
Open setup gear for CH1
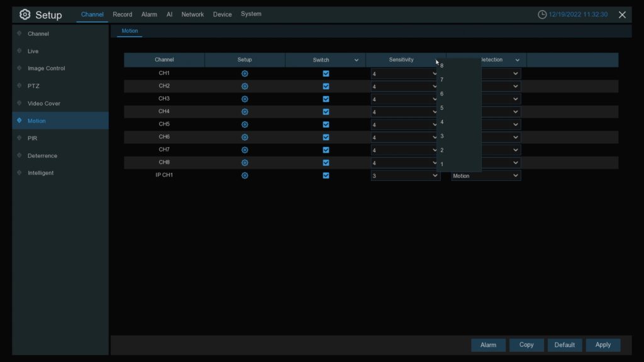245,74
